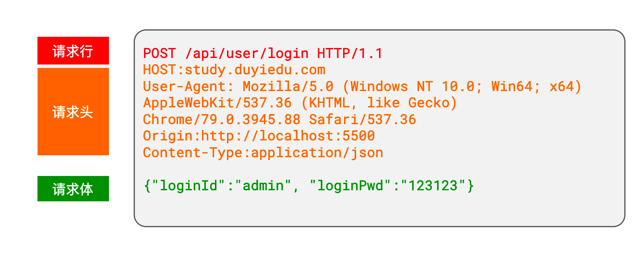Click the Safari/537.36 text

coord(363,120)
